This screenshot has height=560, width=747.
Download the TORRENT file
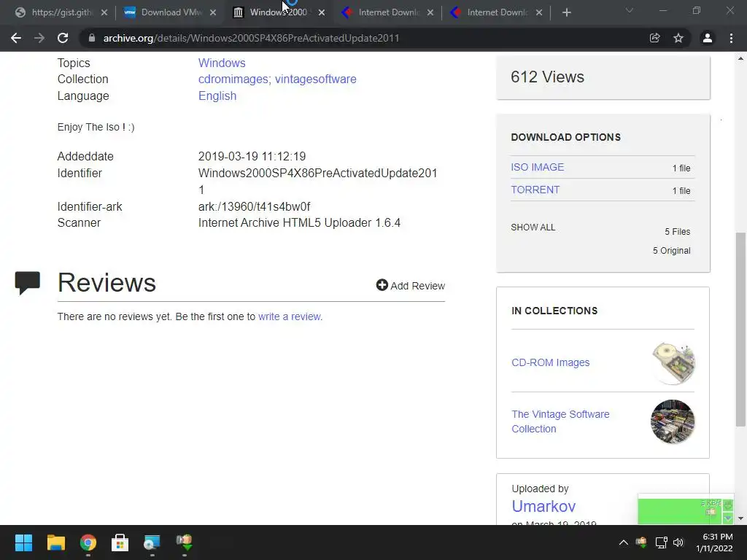pos(535,190)
